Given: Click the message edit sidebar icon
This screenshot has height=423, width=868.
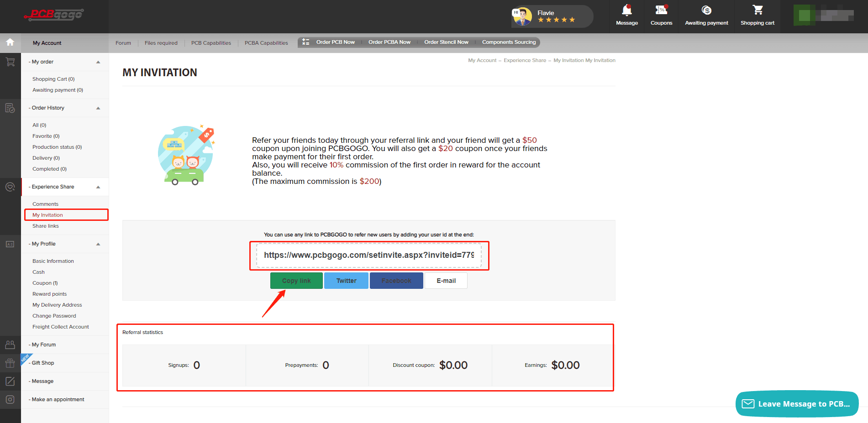Looking at the screenshot, I should 10,381.
